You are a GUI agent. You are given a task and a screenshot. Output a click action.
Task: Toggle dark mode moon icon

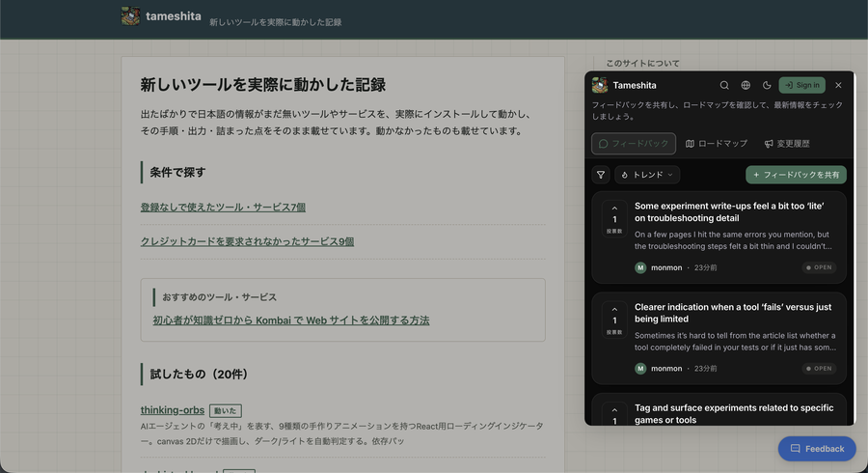pyautogui.click(x=767, y=85)
